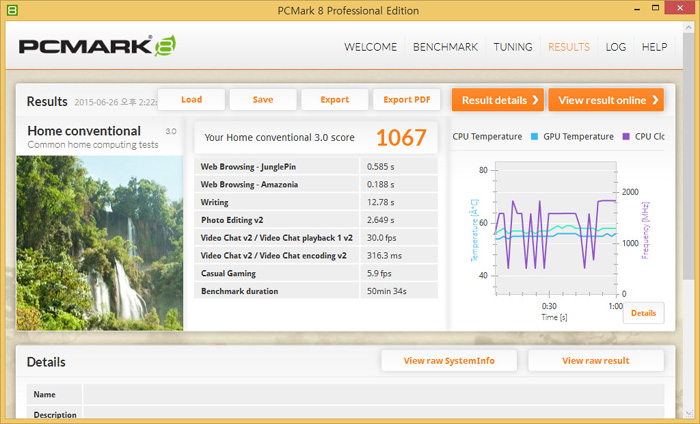This screenshot has width=700, height=424.
Task: Click the GPU Temperature legend label
Action: coord(578,137)
